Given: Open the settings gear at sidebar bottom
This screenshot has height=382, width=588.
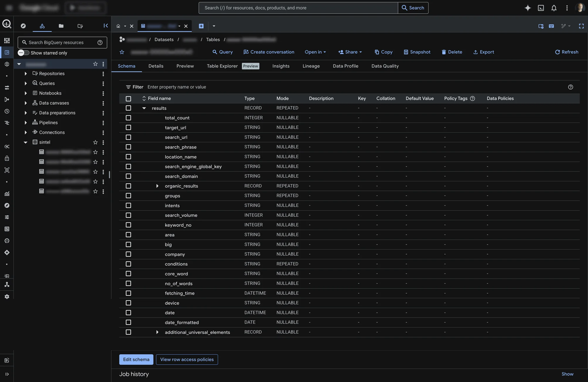Looking at the screenshot, I should coord(7,297).
